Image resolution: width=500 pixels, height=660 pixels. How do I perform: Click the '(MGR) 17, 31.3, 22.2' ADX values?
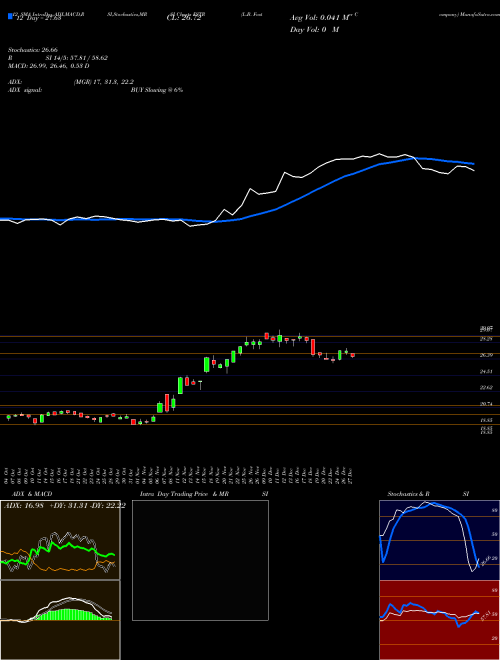(104, 82)
